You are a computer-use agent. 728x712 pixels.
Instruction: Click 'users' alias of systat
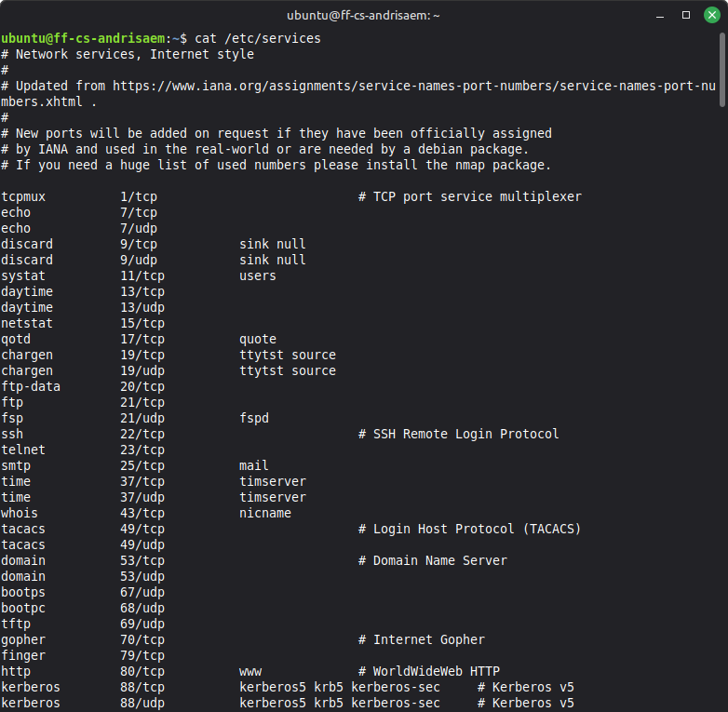(258, 275)
